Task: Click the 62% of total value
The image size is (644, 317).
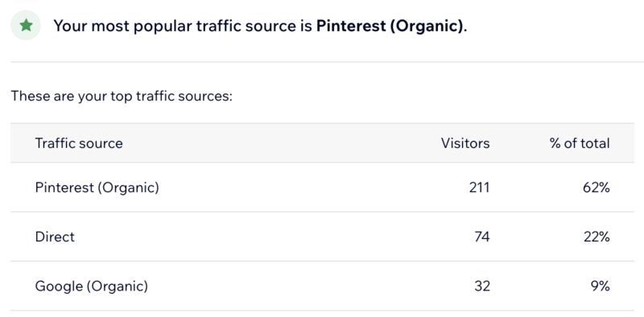Action: [597, 187]
